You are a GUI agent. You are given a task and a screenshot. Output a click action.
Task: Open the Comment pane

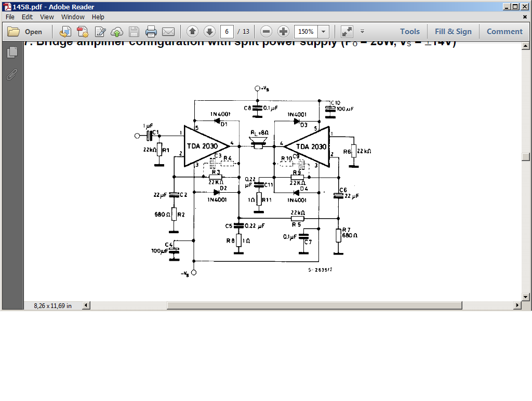(x=505, y=32)
